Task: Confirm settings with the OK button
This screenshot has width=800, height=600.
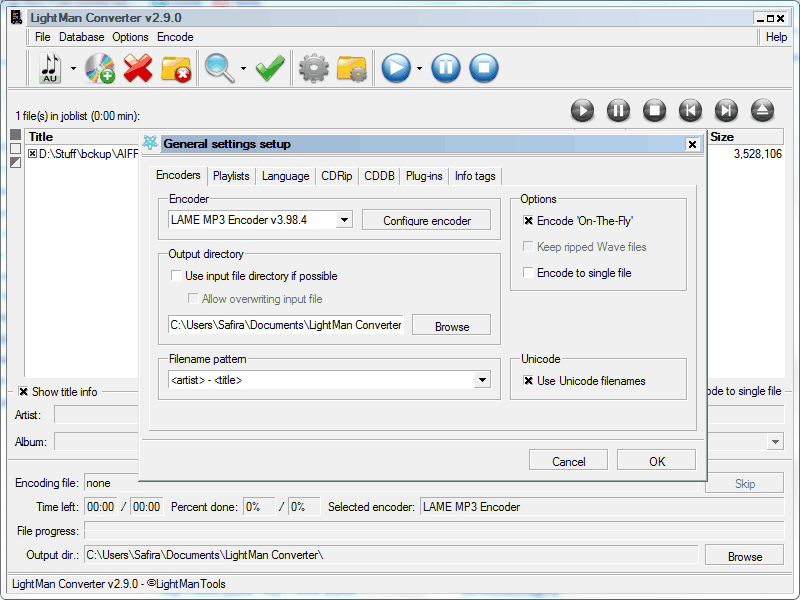Action: tap(657, 461)
